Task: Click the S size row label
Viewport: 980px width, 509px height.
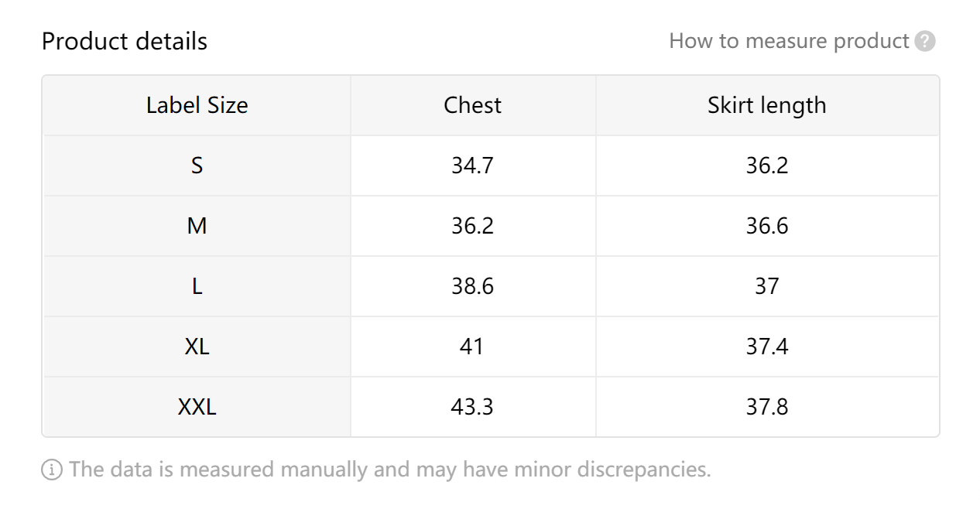Action: (x=197, y=166)
